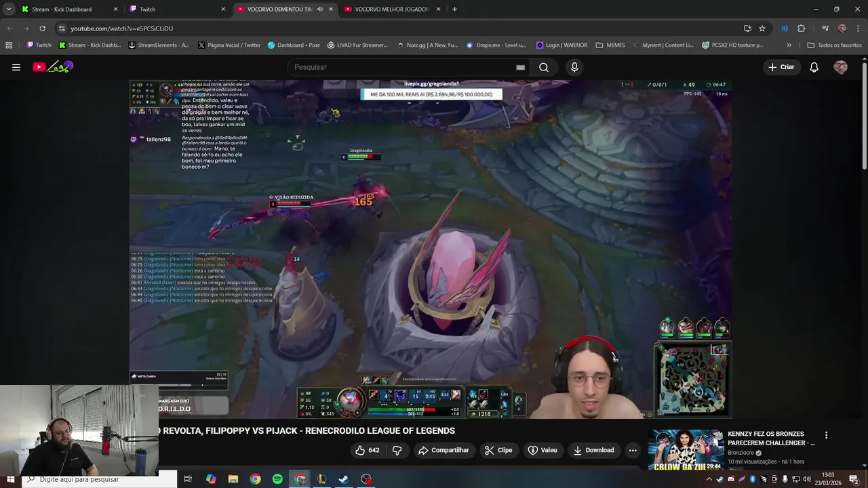868x488 pixels.
Task: Install app icon in the address bar
Action: point(747,28)
